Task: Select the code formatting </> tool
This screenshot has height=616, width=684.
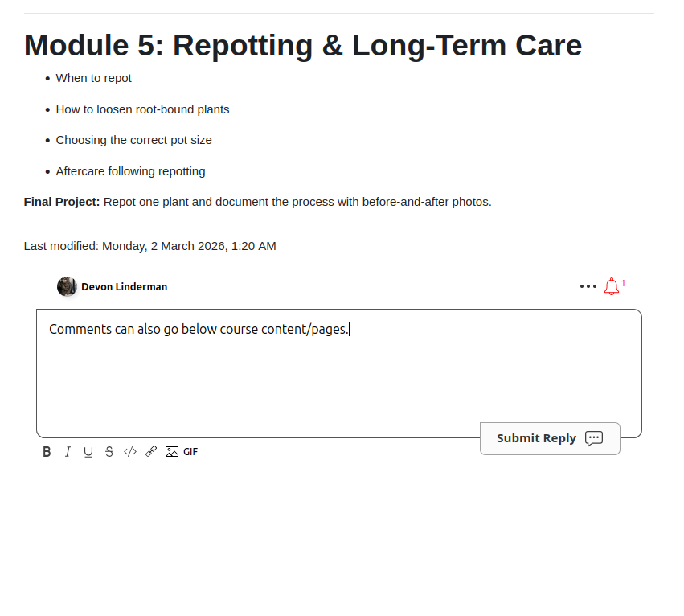Action: (x=130, y=451)
